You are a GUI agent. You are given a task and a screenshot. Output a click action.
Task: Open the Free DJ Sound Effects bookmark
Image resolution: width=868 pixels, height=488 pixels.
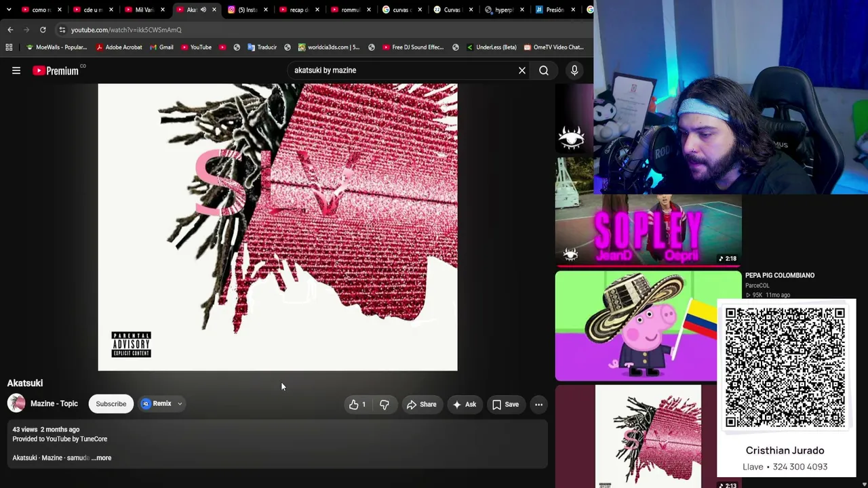[413, 47]
